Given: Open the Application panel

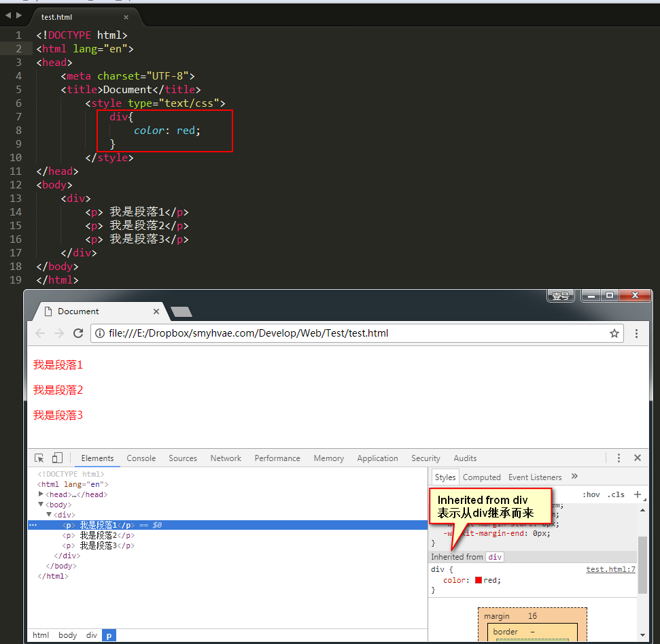Looking at the screenshot, I should [x=377, y=458].
